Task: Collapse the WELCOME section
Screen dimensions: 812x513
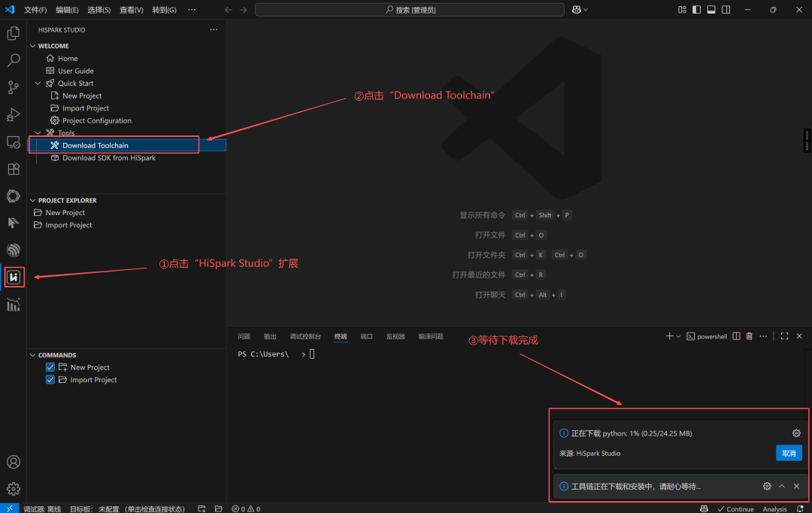Action: tap(33, 46)
